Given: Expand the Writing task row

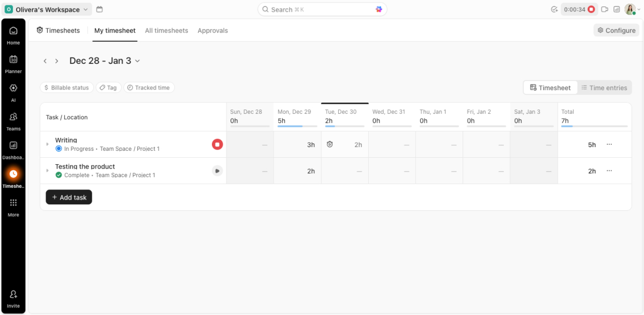Looking at the screenshot, I should pyautogui.click(x=47, y=144).
